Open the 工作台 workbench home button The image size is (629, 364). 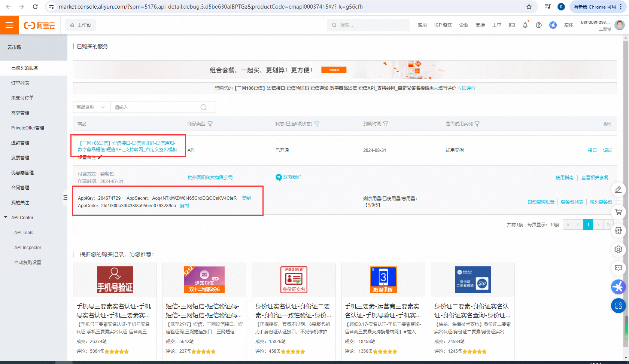(x=80, y=25)
